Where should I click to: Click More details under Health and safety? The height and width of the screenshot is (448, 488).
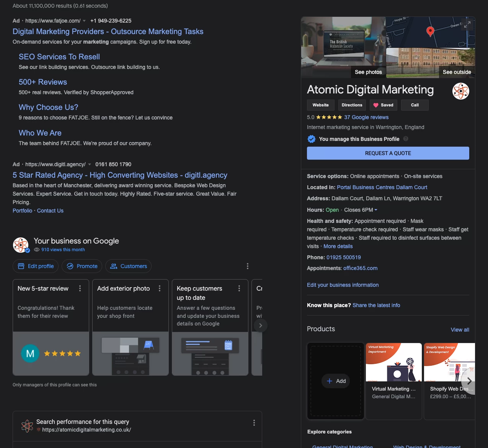[338, 246]
